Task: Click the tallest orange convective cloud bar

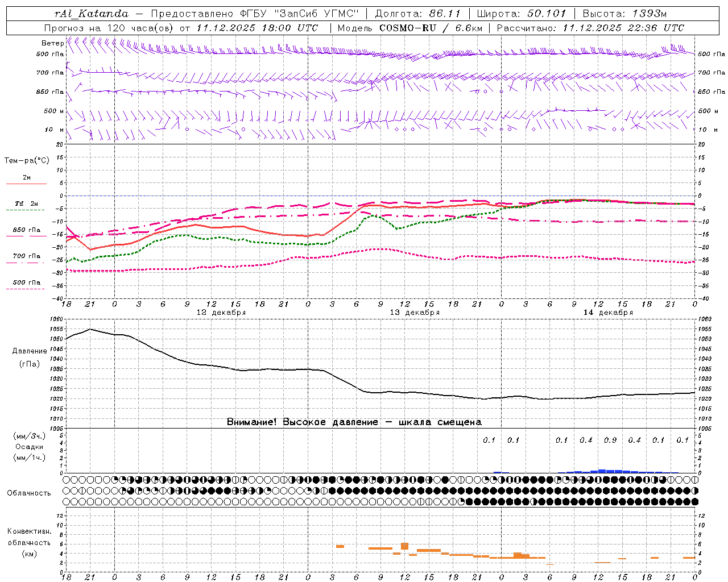Action: point(404,546)
